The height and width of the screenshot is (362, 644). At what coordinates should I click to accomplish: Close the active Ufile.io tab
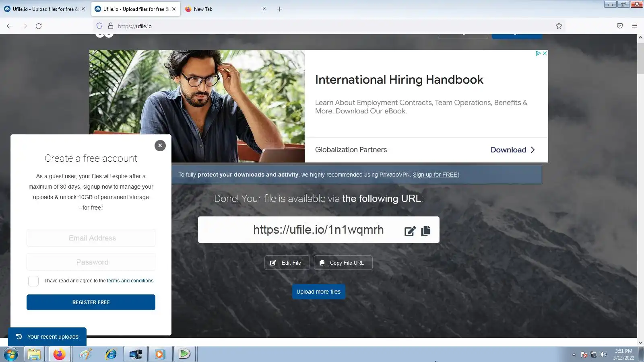coord(174,9)
